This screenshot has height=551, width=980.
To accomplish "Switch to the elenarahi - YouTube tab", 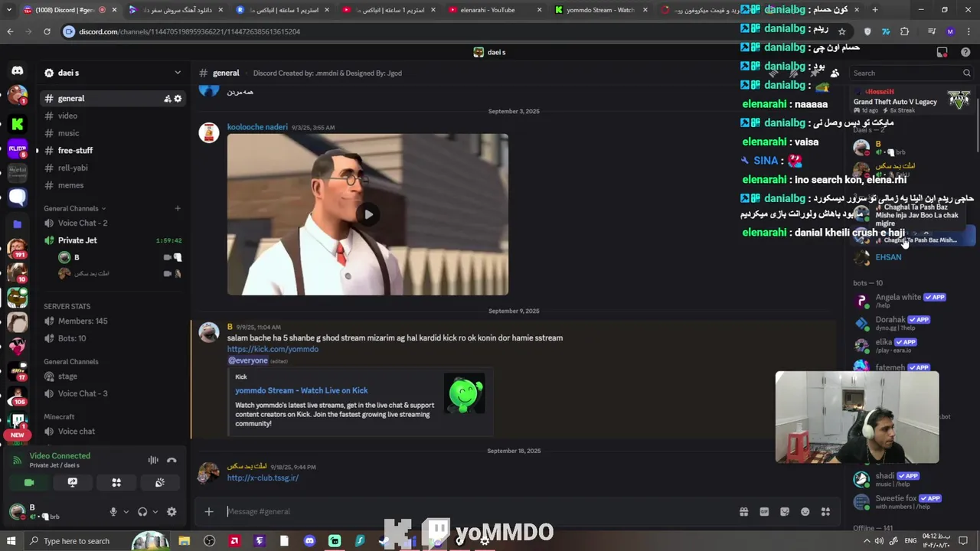I will coord(494,10).
